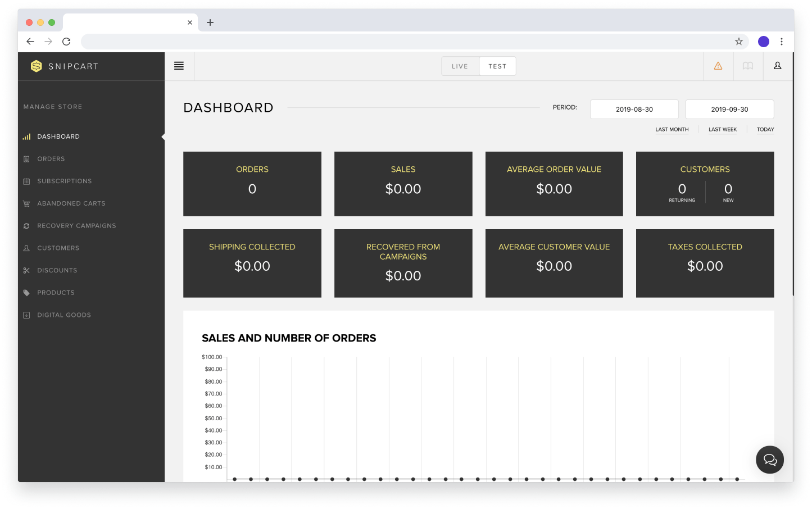Click the alerts warning triangle icon
The height and width of the screenshot is (509, 812).
(718, 66)
